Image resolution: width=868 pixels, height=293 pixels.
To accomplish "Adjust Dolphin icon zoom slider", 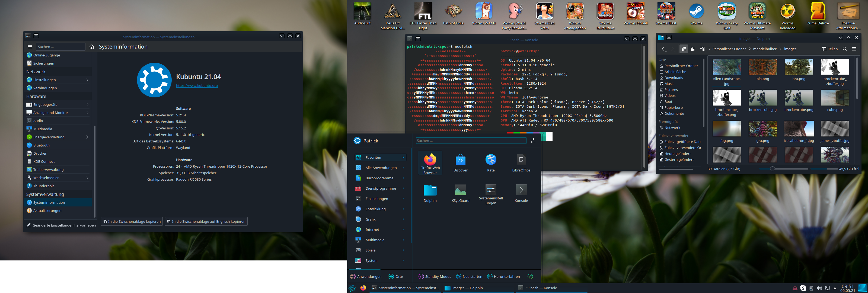I will coord(772,168).
